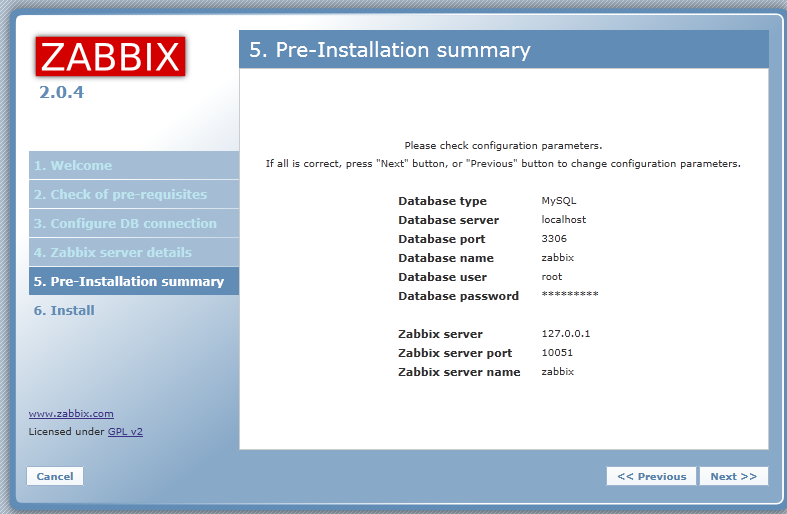
Task: Click 'Please check configuration parameters.' text
Action: pos(503,146)
